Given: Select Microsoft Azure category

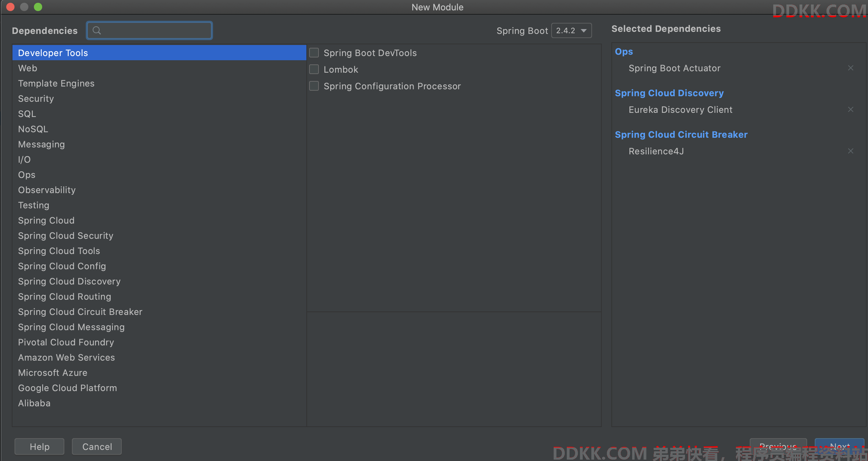Looking at the screenshot, I should pos(159,372).
